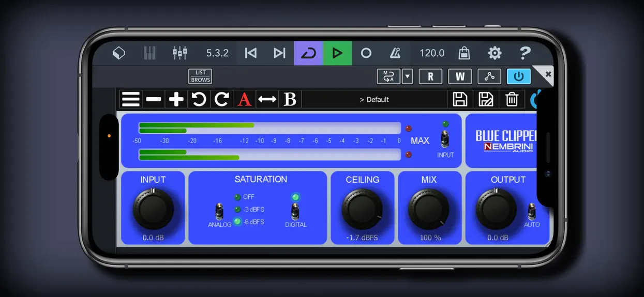Open the shop bag icon

(x=464, y=53)
